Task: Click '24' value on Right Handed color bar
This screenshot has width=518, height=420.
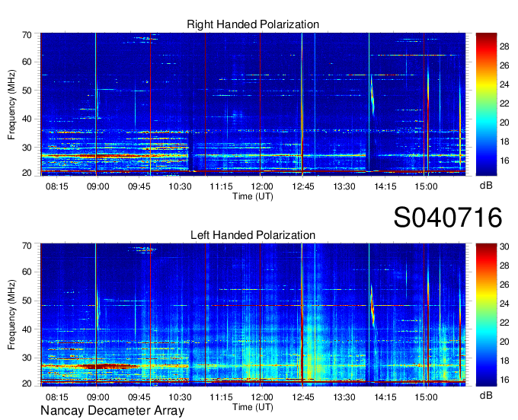Action: coord(504,84)
